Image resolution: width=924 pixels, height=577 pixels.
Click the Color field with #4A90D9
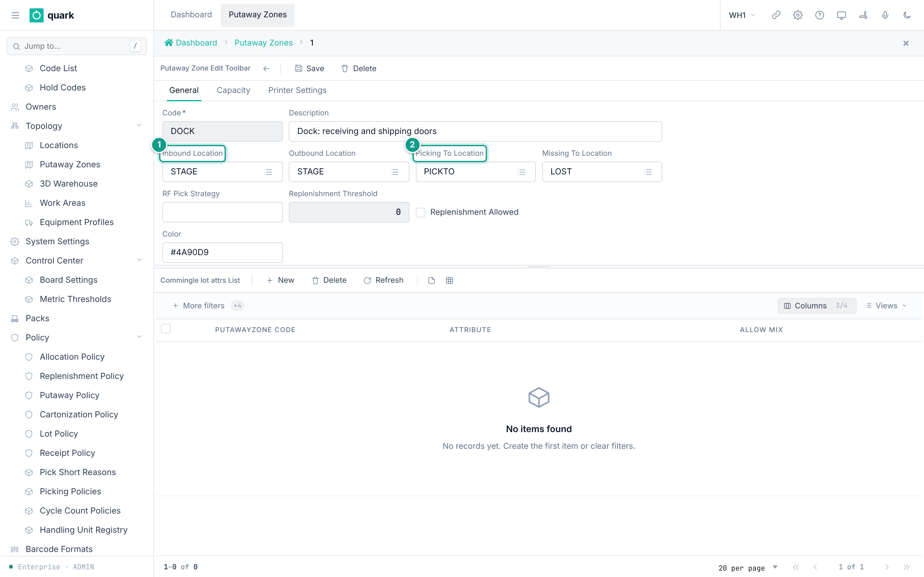(x=222, y=252)
